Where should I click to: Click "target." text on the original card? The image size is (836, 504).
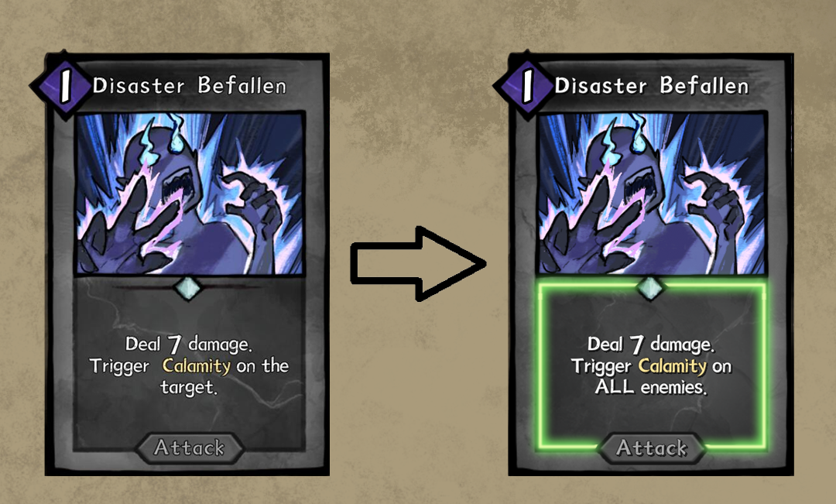[189, 387]
